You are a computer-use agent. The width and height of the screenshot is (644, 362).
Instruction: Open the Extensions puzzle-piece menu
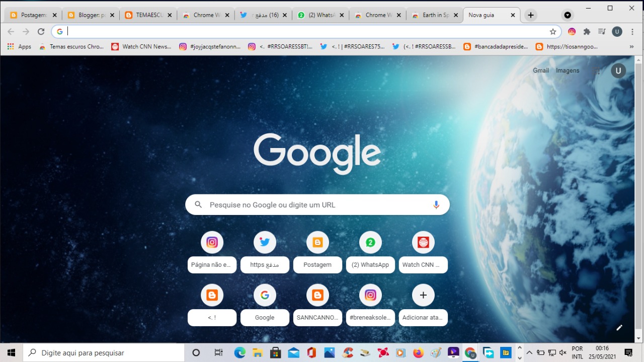(587, 32)
